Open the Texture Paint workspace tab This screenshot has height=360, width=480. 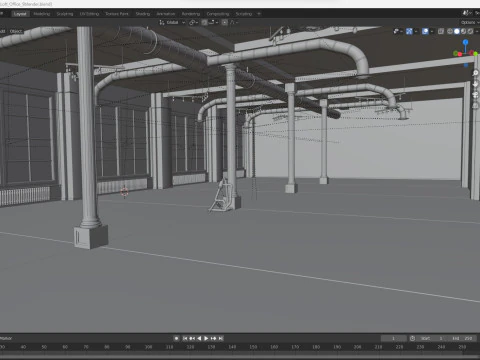click(x=117, y=14)
